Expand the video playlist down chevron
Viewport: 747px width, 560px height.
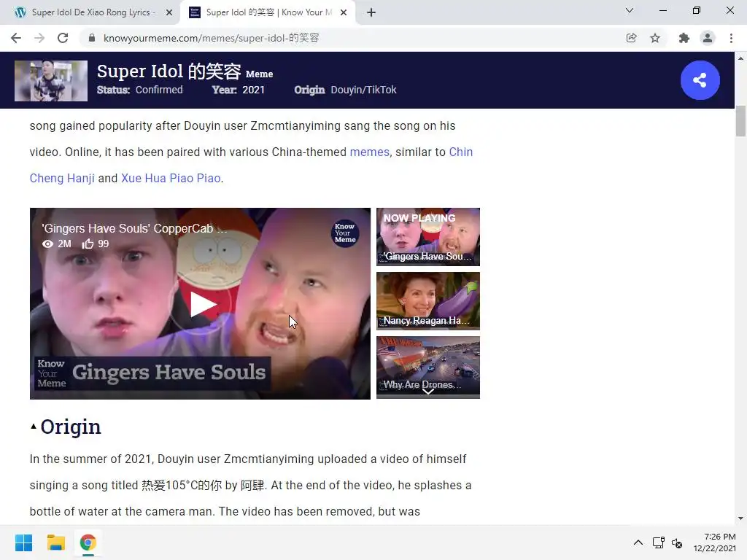[x=427, y=392]
